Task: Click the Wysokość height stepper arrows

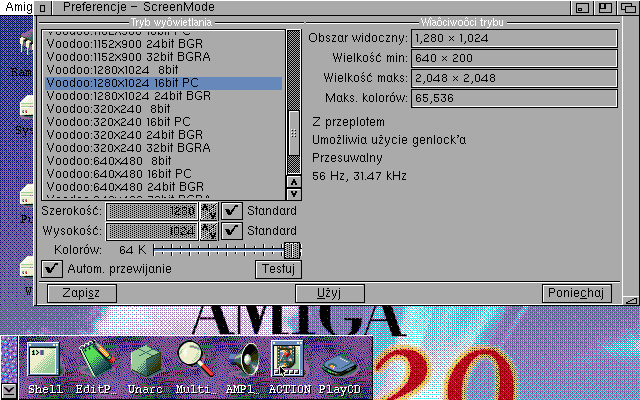Action: click(x=209, y=231)
